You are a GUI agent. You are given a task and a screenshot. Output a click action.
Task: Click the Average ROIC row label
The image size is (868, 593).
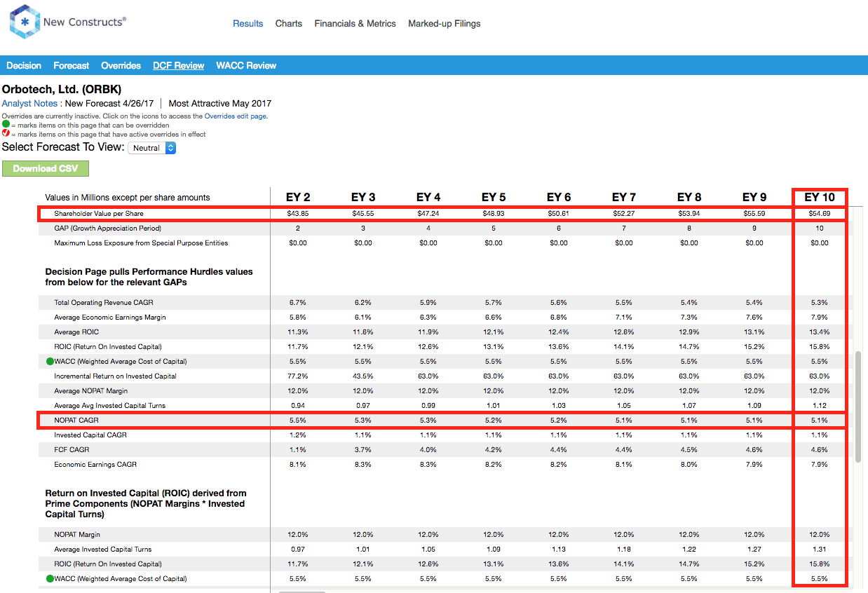[76, 332]
